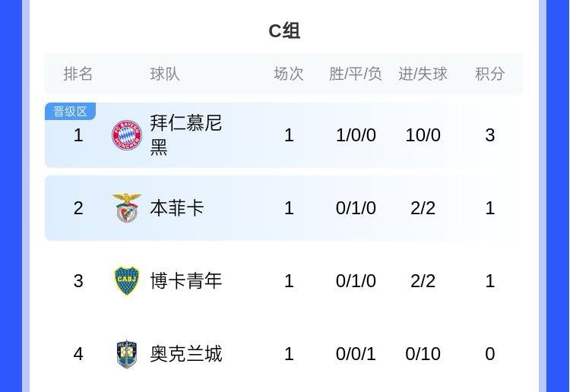Click the 胜/平/负 column header
Screen dimensions: 570x392
[356, 74]
